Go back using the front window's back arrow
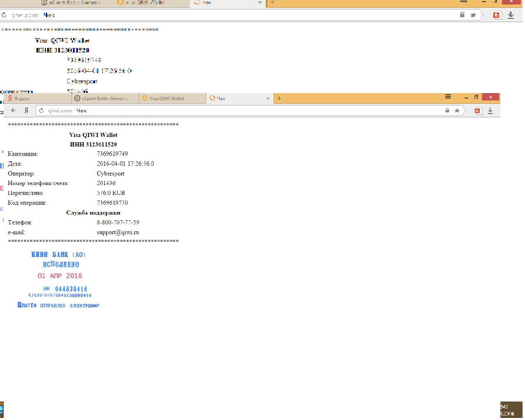Viewport: 525px width, 420px height. (x=14, y=110)
